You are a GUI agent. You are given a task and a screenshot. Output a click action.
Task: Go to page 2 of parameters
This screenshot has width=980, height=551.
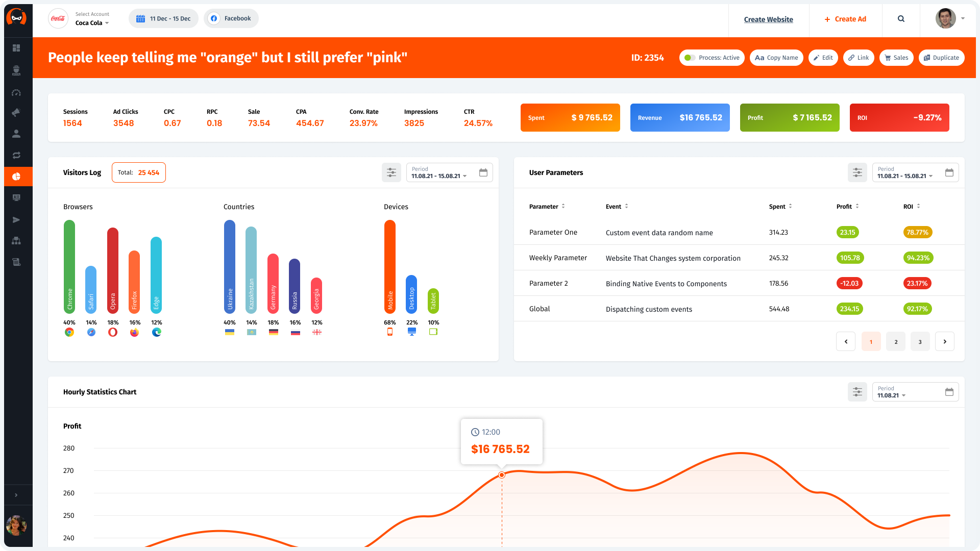895,342
